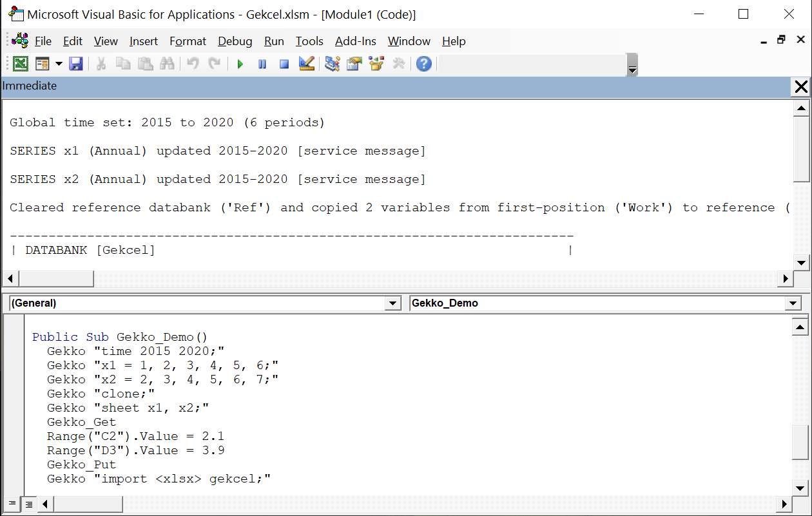Click the Redo arrow icon
812x516 pixels.
[x=214, y=64]
